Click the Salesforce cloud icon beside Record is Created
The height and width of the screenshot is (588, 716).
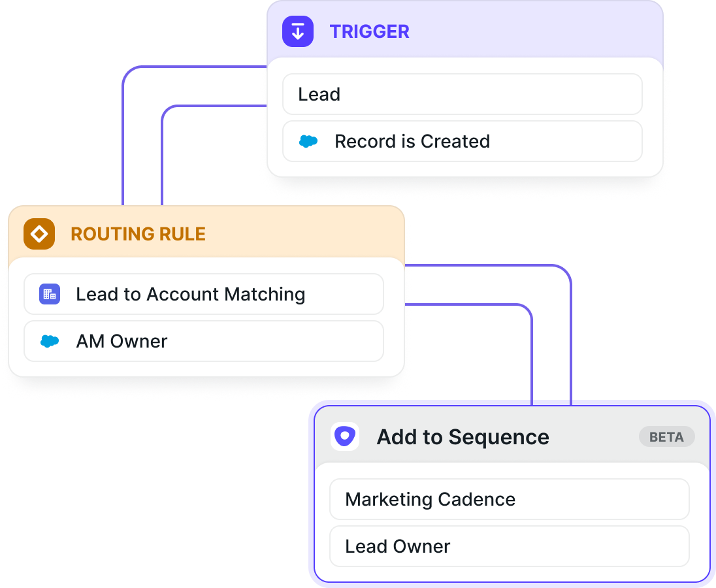pyautogui.click(x=308, y=142)
